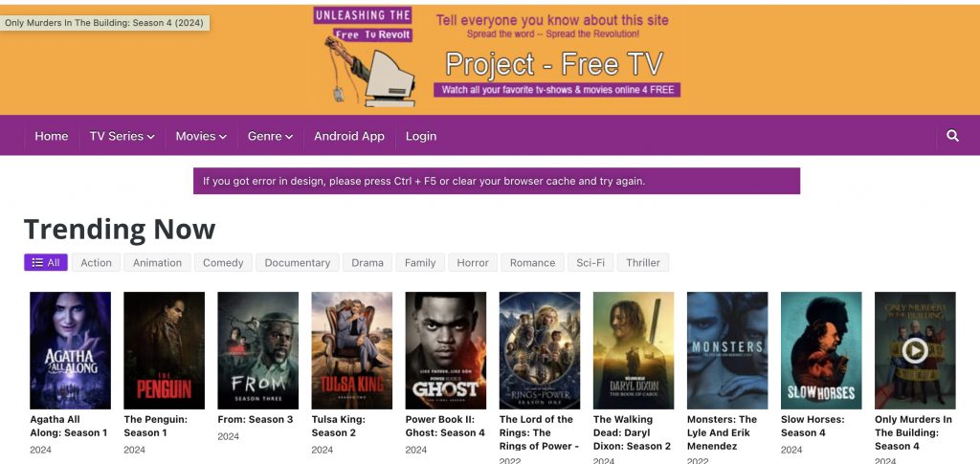Open The Penguin poster thumbnail

[x=164, y=350]
